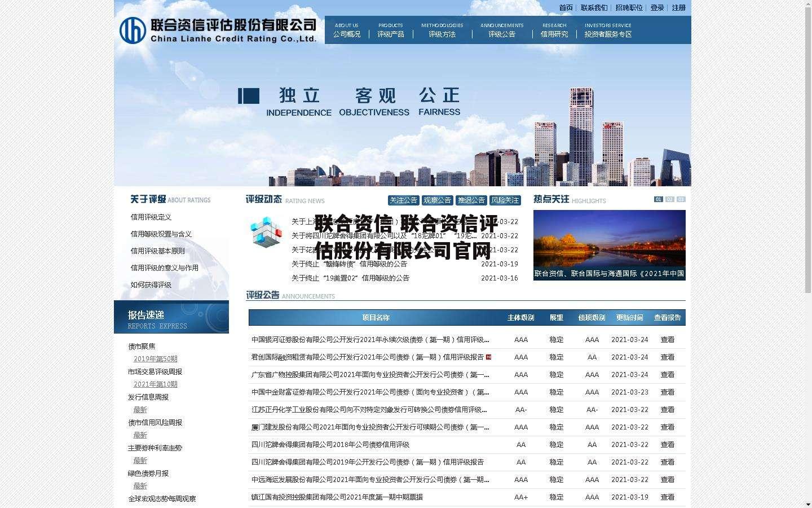Click the 报告速递 Reports Express banner
Viewport: 812px width, 508px height.
tap(171, 317)
